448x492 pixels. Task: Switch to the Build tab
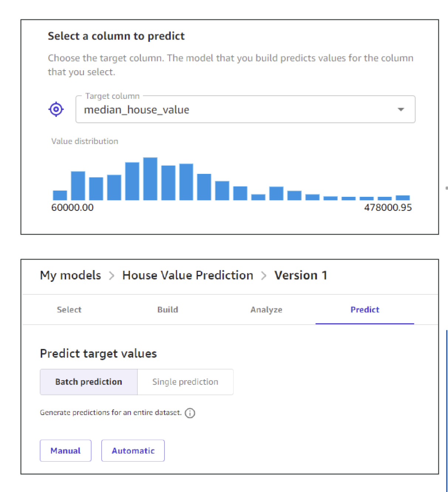tap(168, 310)
